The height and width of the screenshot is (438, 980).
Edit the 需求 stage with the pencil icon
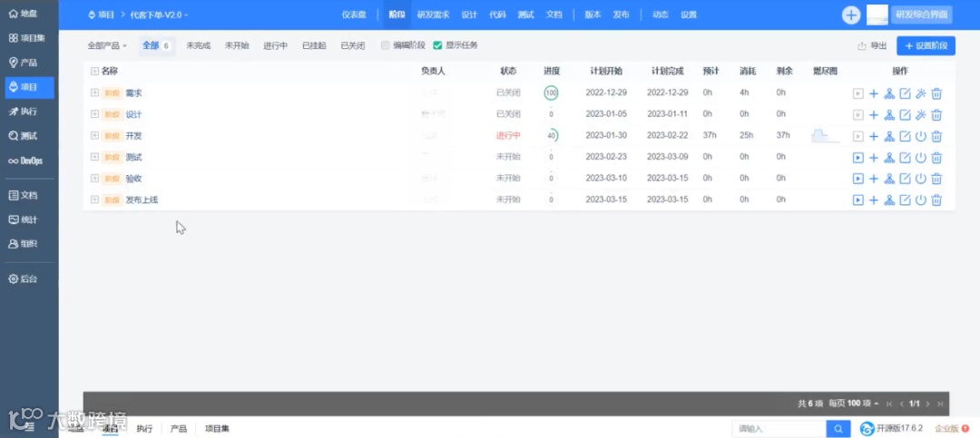(905, 93)
